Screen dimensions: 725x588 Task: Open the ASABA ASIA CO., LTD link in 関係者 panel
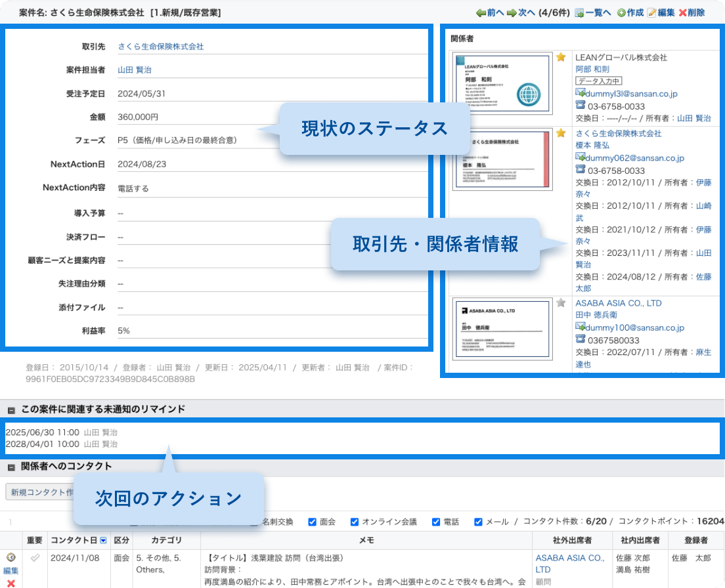tap(618, 303)
